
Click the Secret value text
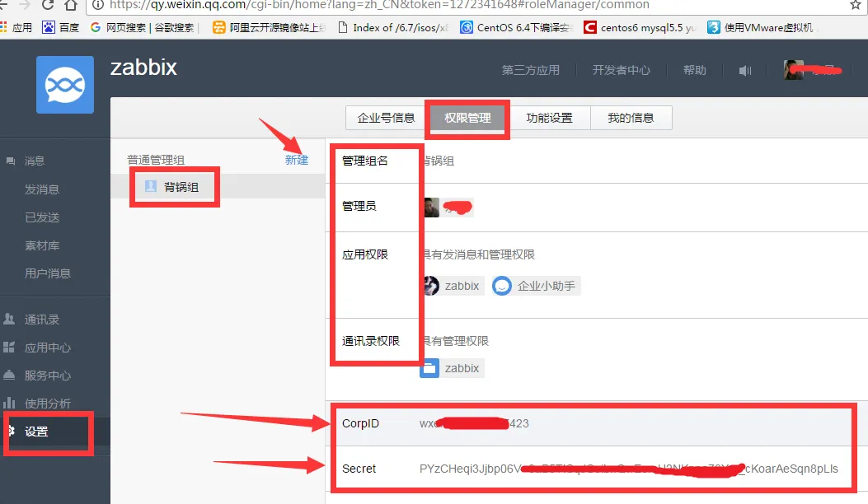click(x=628, y=469)
